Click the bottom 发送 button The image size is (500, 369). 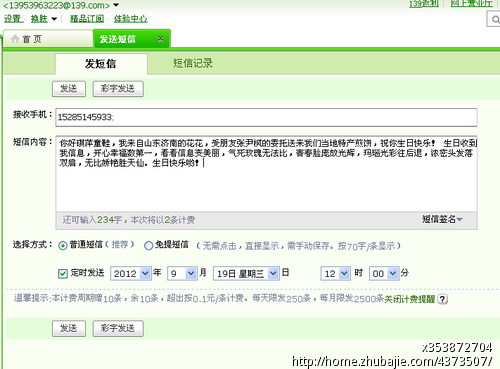pyautogui.click(x=69, y=328)
